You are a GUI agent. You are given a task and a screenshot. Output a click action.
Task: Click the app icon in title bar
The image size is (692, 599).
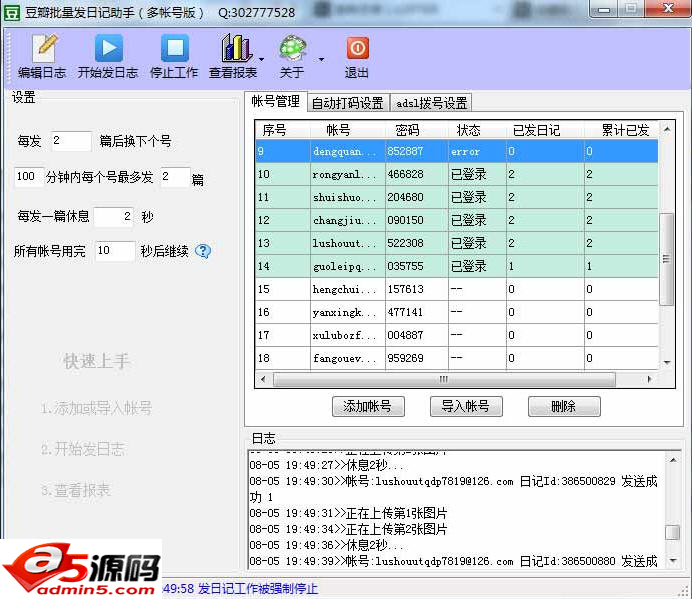(13, 13)
